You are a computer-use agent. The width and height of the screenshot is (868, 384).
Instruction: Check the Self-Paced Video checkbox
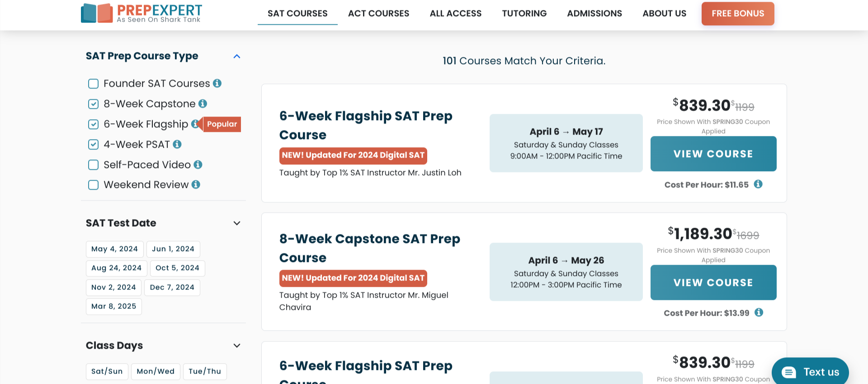click(93, 165)
